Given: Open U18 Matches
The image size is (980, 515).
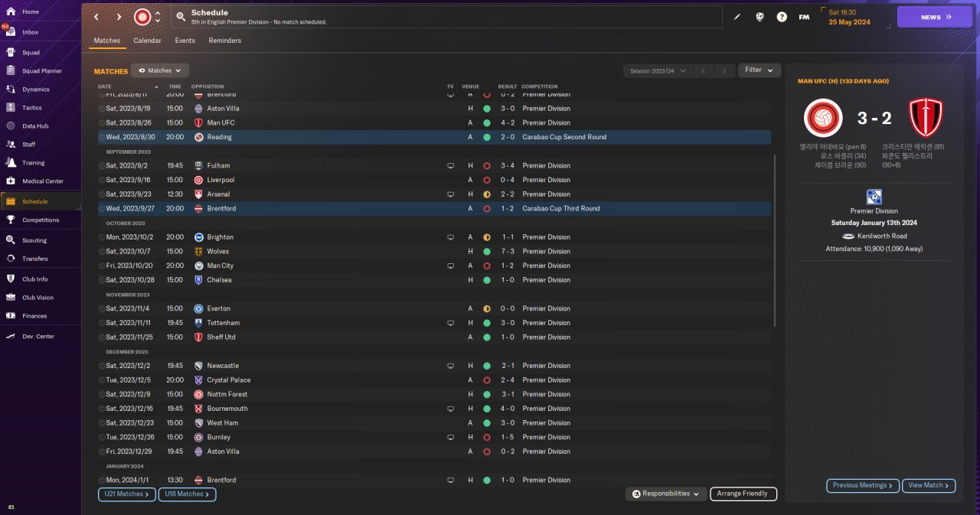Looking at the screenshot, I should coord(188,494).
